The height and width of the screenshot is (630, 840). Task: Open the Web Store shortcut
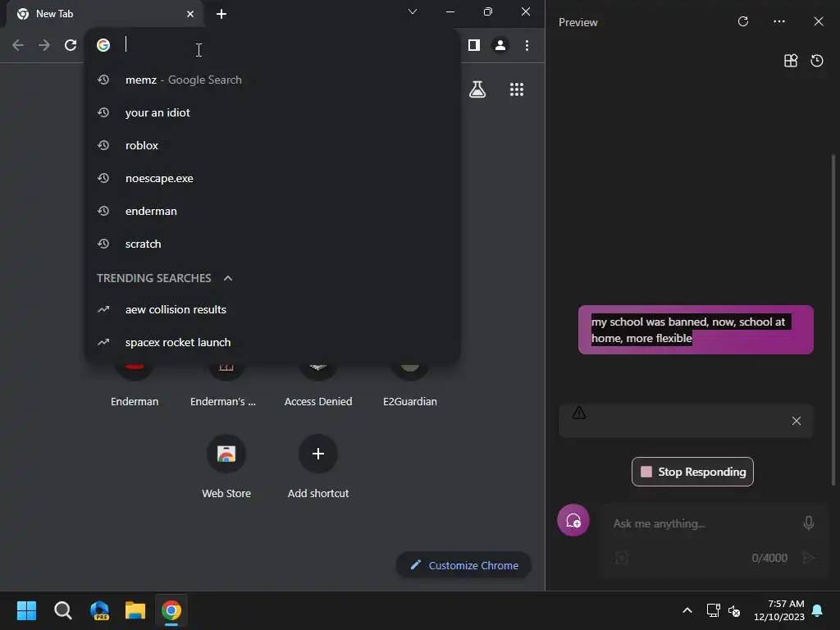(226, 466)
